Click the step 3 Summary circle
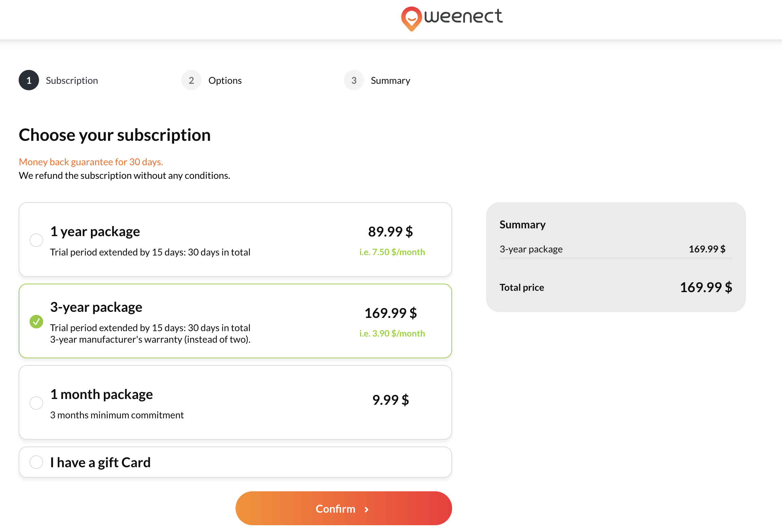Screen dimensions: 782x532 click(x=354, y=80)
